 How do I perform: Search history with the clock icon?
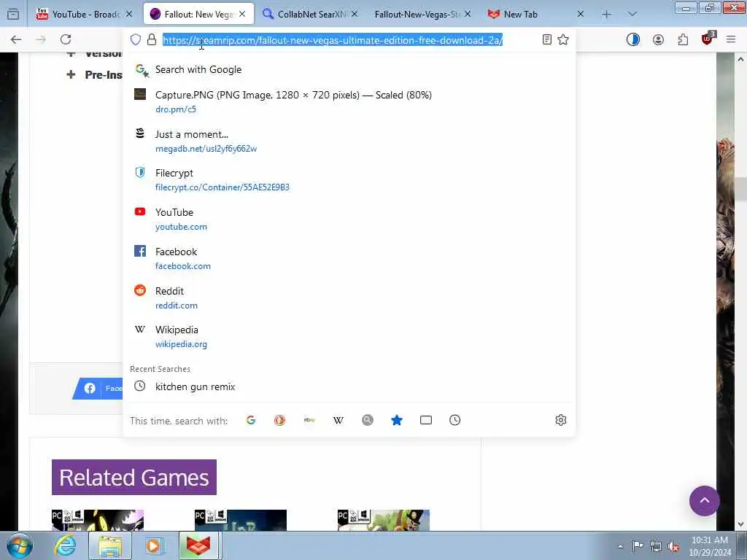(455, 420)
